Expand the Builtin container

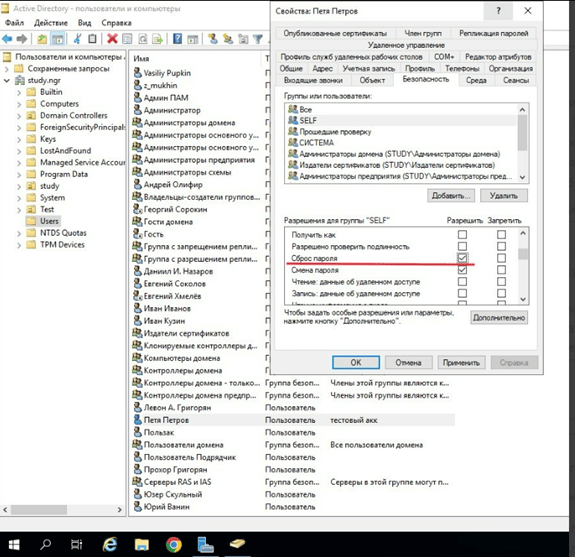19,92
